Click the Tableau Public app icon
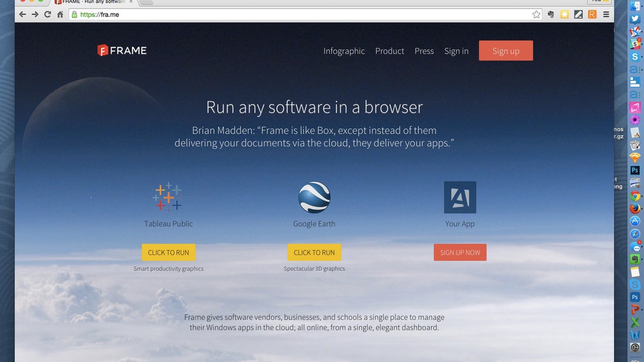Image resolution: width=644 pixels, height=362 pixels. coord(168,197)
